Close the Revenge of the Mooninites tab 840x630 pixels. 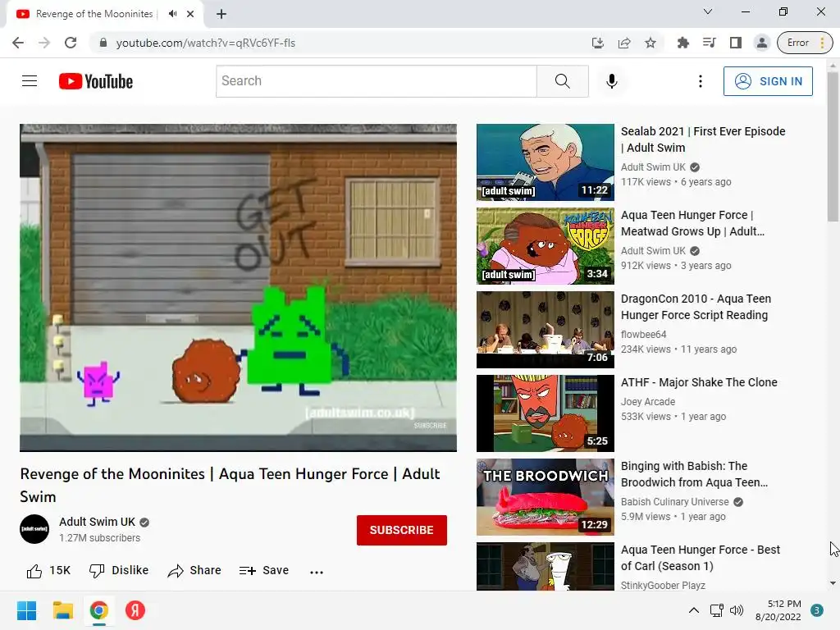(x=190, y=14)
